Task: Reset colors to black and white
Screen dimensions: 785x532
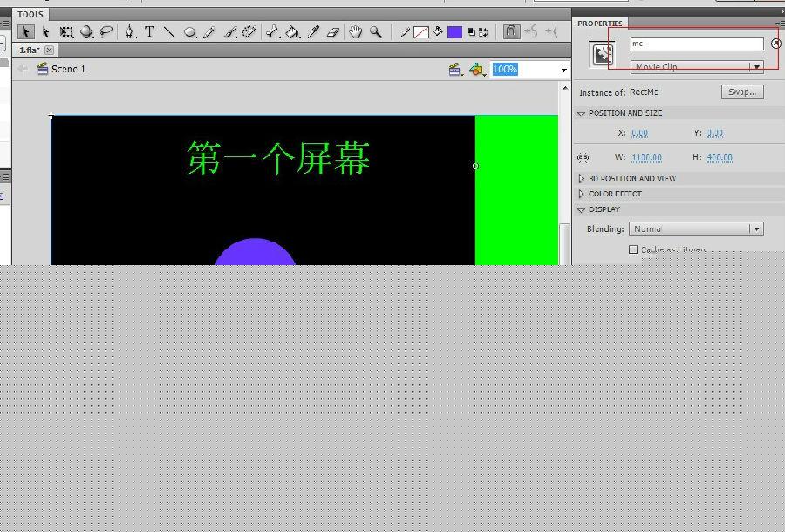Action: click(x=471, y=32)
